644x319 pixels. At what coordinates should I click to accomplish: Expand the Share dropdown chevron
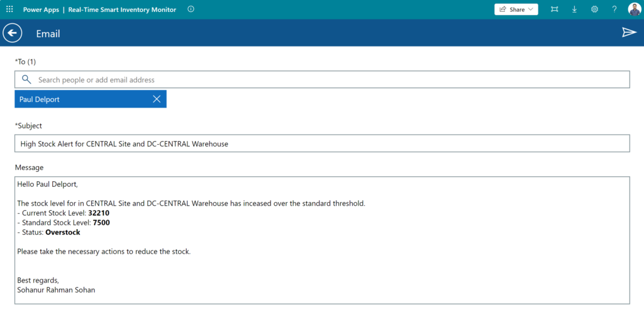pos(531,9)
